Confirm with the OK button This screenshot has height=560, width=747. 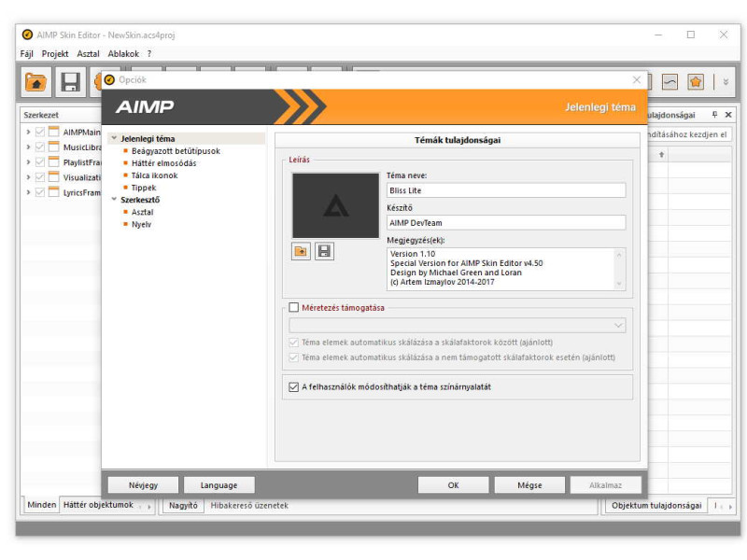[x=453, y=485]
